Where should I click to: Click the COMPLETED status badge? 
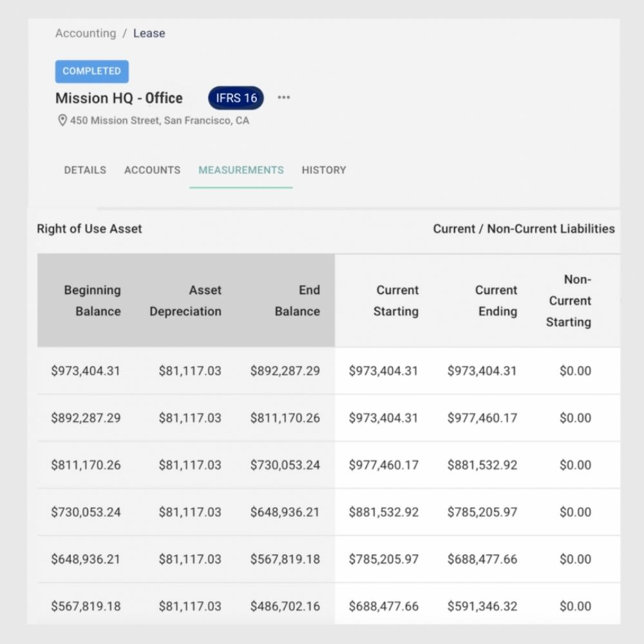pyautogui.click(x=91, y=71)
